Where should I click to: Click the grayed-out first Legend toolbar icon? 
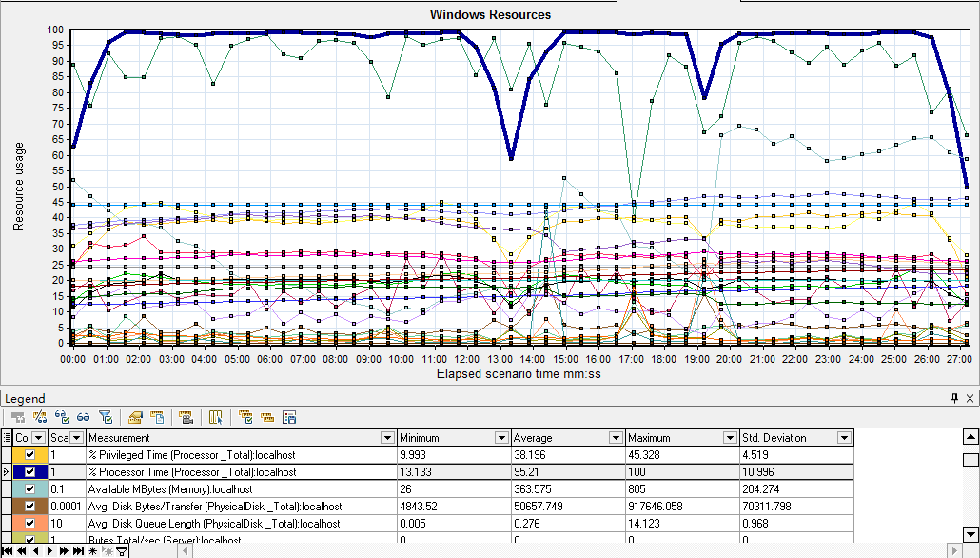point(18,417)
